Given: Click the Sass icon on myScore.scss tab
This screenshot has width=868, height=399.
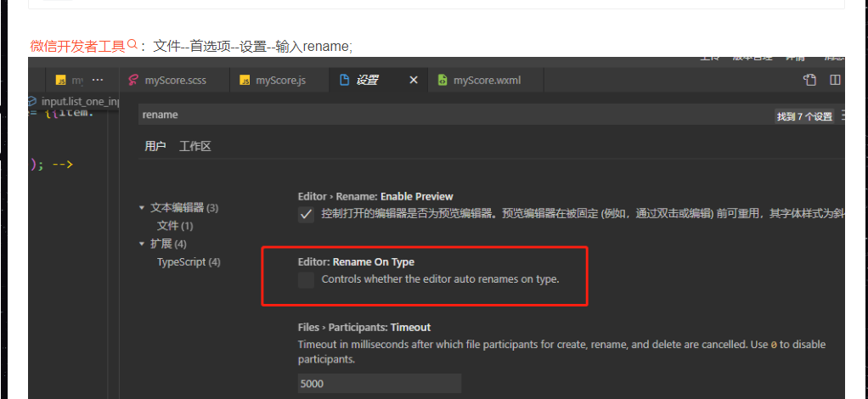Looking at the screenshot, I should 132,81.
